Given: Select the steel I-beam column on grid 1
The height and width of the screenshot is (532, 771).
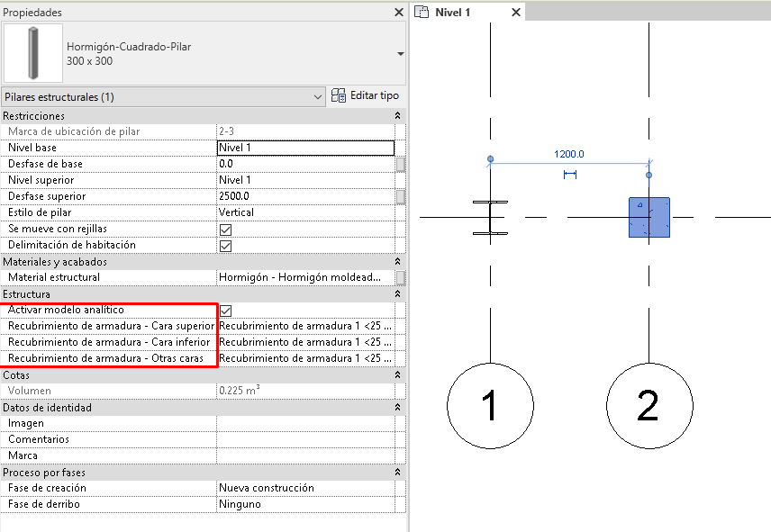Looking at the screenshot, I should coord(490,218).
